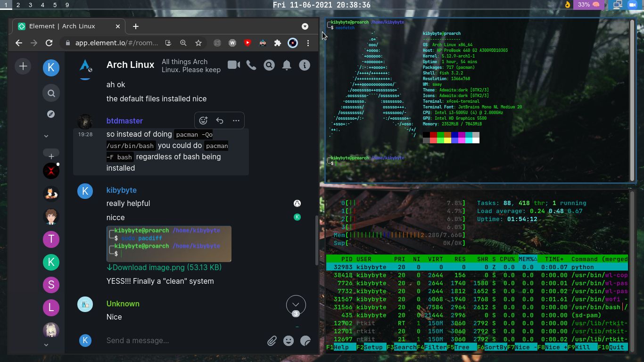Reply to btdmaster's pacman message

(219, 120)
